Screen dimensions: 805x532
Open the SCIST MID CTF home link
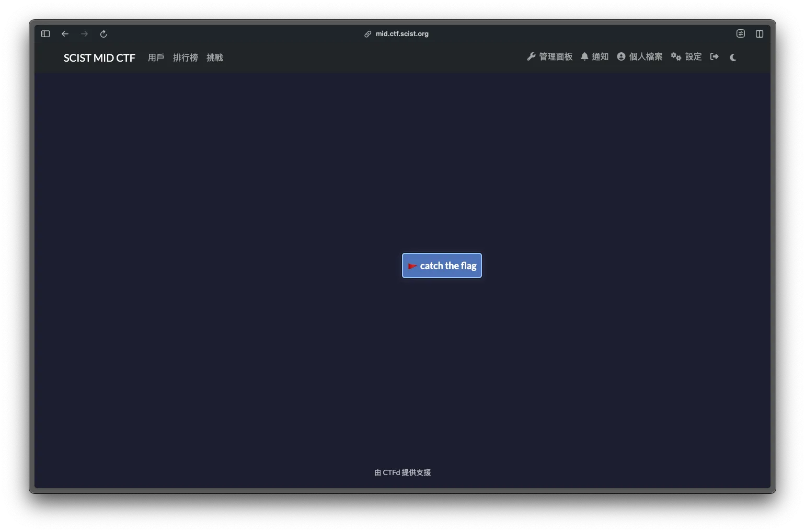click(99, 57)
